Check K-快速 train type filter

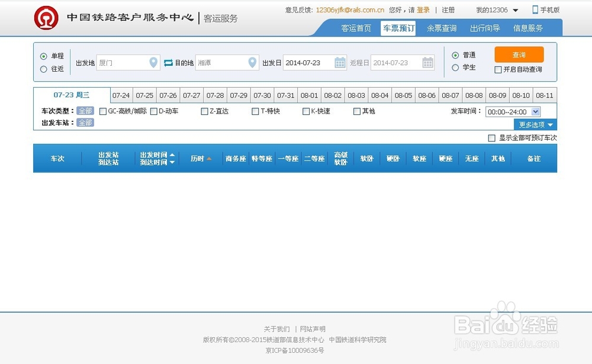tap(306, 111)
